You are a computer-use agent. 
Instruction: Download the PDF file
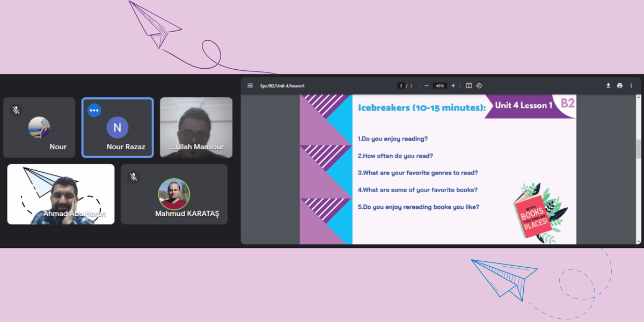(609, 85)
